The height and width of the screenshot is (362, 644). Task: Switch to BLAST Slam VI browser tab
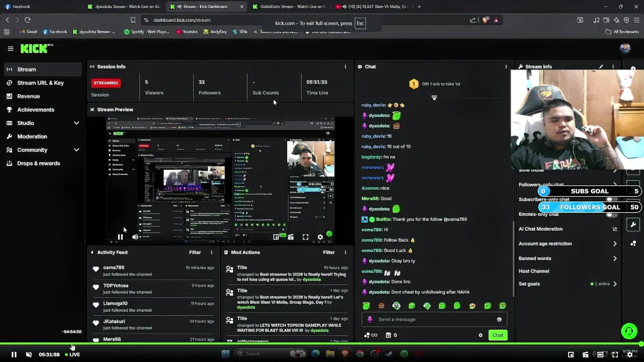coord(371,7)
